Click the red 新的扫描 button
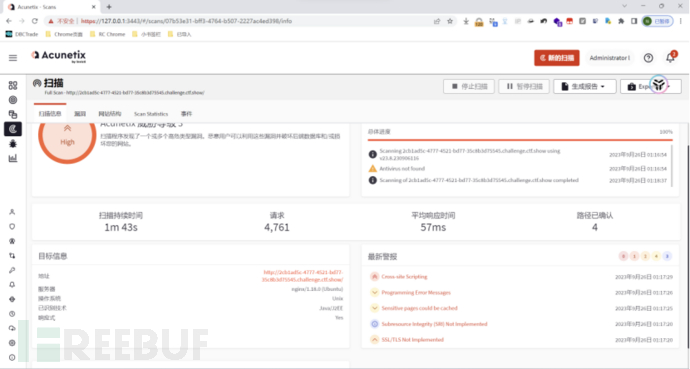 click(x=557, y=58)
